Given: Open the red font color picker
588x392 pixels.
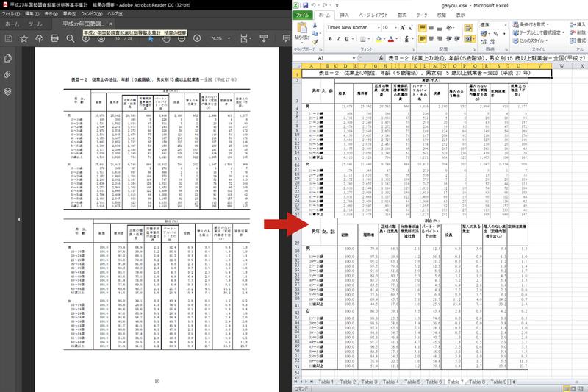Looking at the screenshot, I should (x=392, y=39).
